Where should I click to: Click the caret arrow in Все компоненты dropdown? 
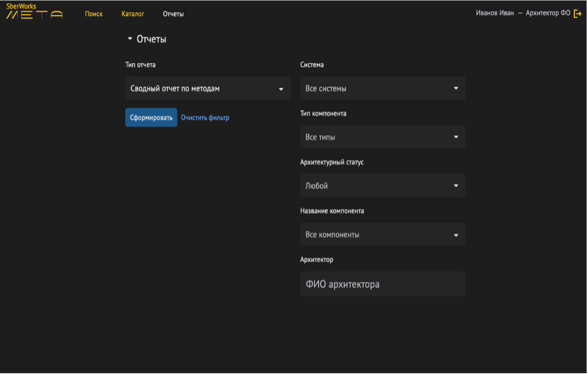[x=456, y=235]
